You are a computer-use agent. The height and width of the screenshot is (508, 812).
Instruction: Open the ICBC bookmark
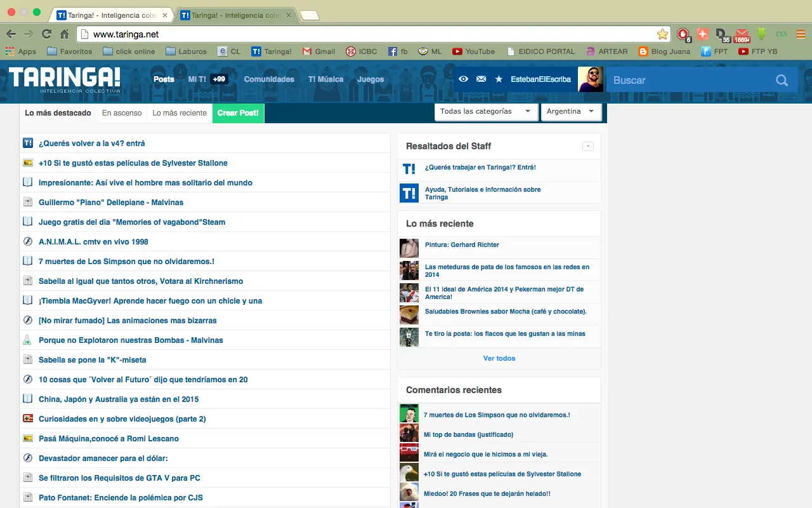point(362,51)
